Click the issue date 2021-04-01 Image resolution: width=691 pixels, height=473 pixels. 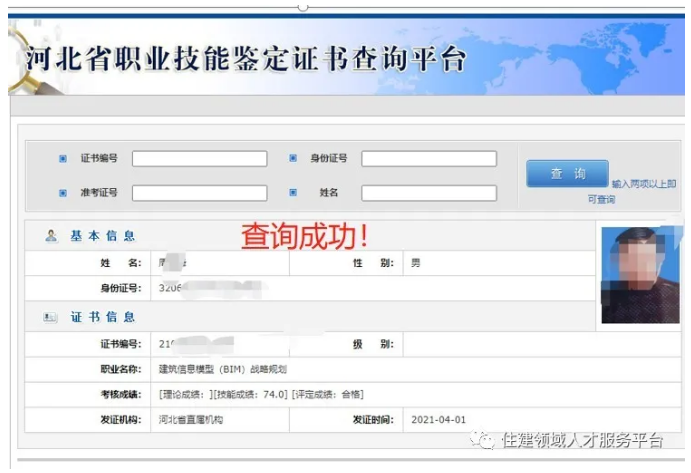pyautogui.click(x=438, y=420)
